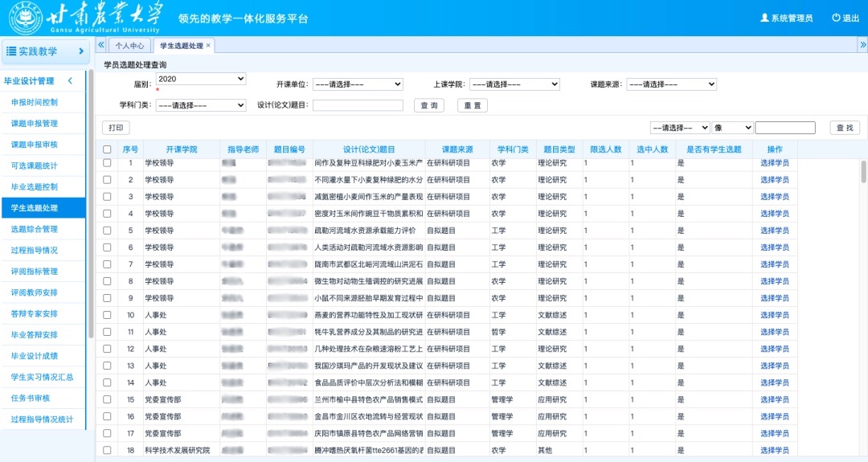
Task: Open the 课题来源 filter dropdown
Action: pos(671,84)
